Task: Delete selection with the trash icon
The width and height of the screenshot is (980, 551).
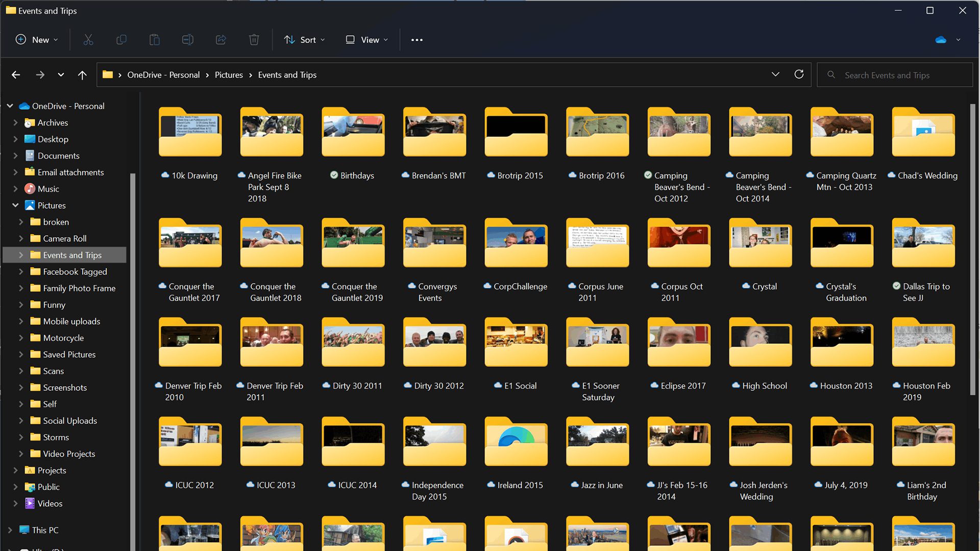Action: (254, 39)
